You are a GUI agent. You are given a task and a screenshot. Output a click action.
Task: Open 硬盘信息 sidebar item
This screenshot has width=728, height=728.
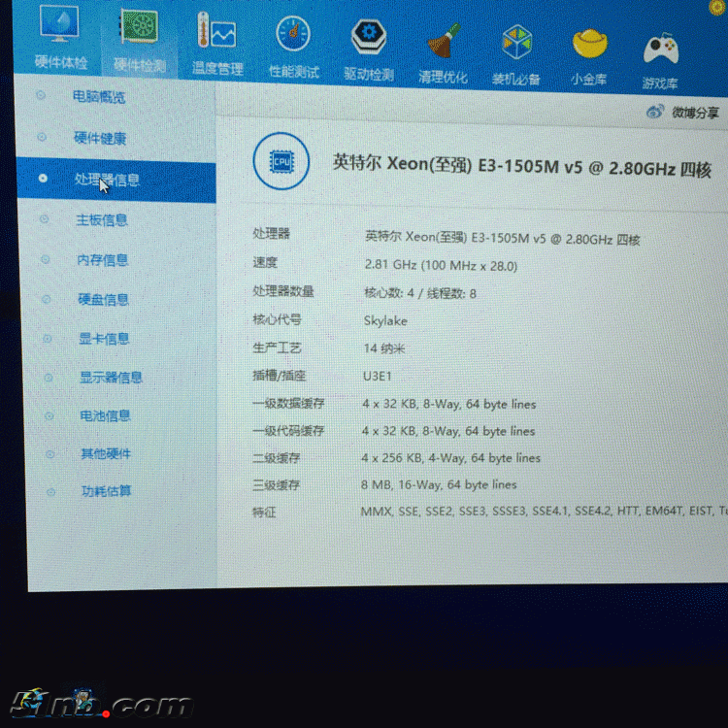tap(103, 300)
